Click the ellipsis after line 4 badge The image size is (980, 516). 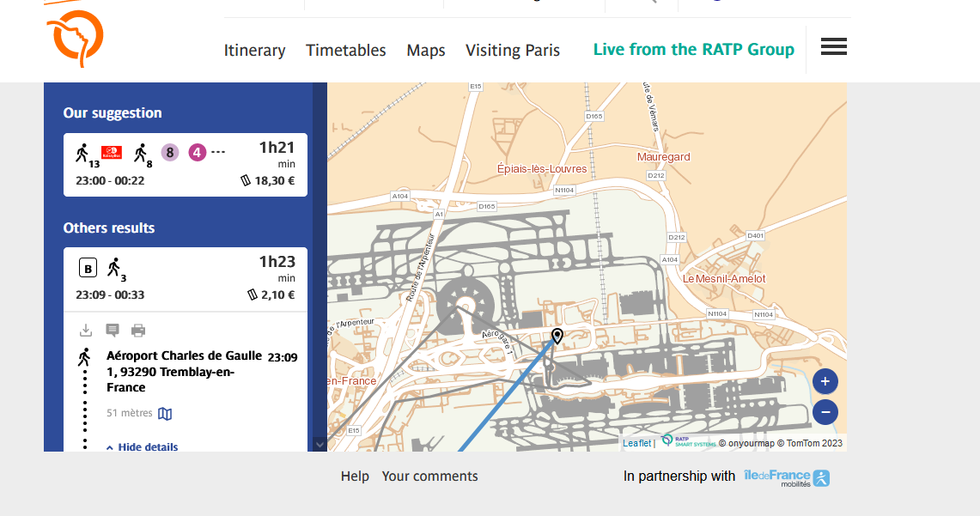(218, 153)
